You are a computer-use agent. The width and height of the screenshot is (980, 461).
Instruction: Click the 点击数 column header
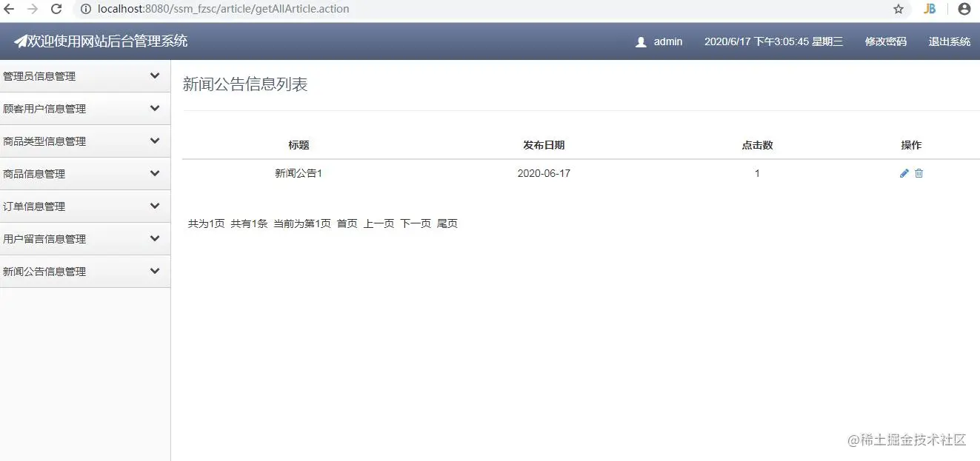pyautogui.click(x=757, y=145)
